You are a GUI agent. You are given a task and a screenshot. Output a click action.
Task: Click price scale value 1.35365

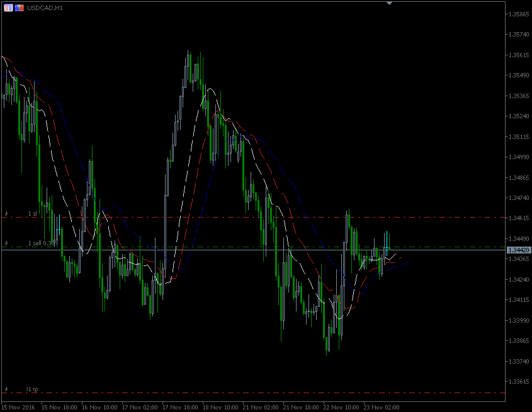[519, 96]
